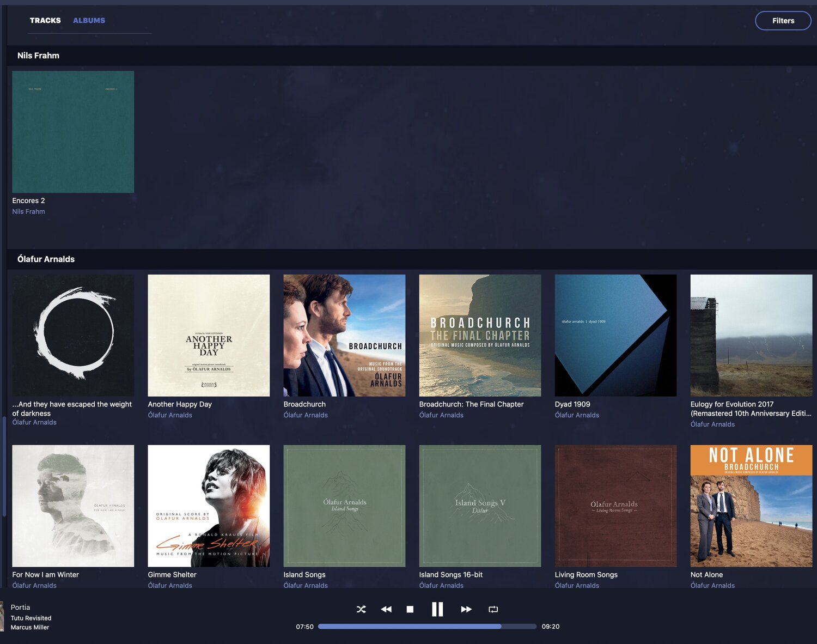Click the now-playing track name Portia
Image resolution: width=817 pixels, height=644 pixels.
20,607
